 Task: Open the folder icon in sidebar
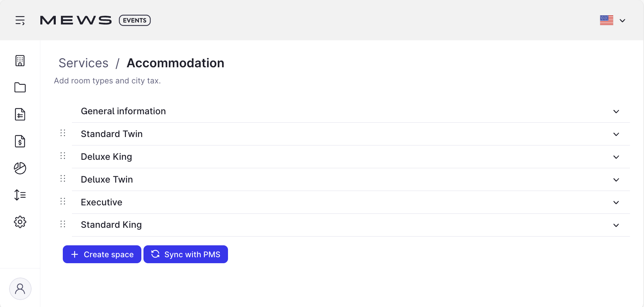click(20, 87)
